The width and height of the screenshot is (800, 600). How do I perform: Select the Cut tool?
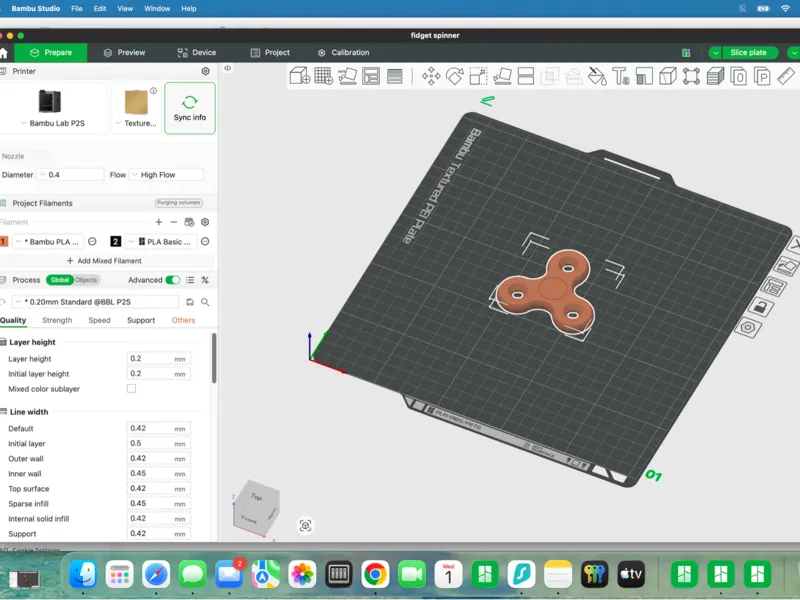point(526,76)
